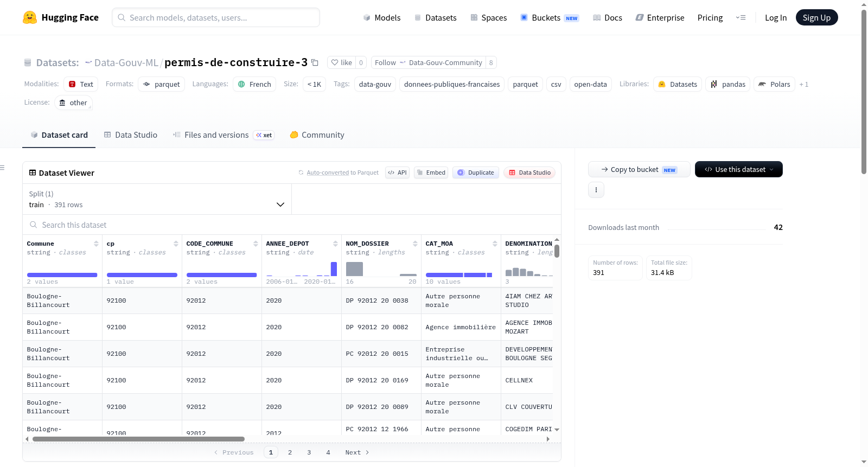This screenshot has height=467, width=868.
Task: Open the Community tab
Action: coord(317,135)
